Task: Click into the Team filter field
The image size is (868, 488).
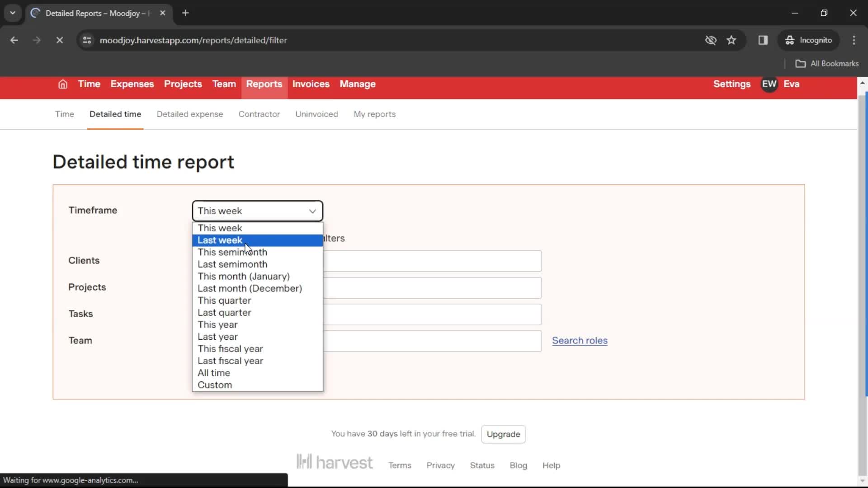Action: [432, 341]
